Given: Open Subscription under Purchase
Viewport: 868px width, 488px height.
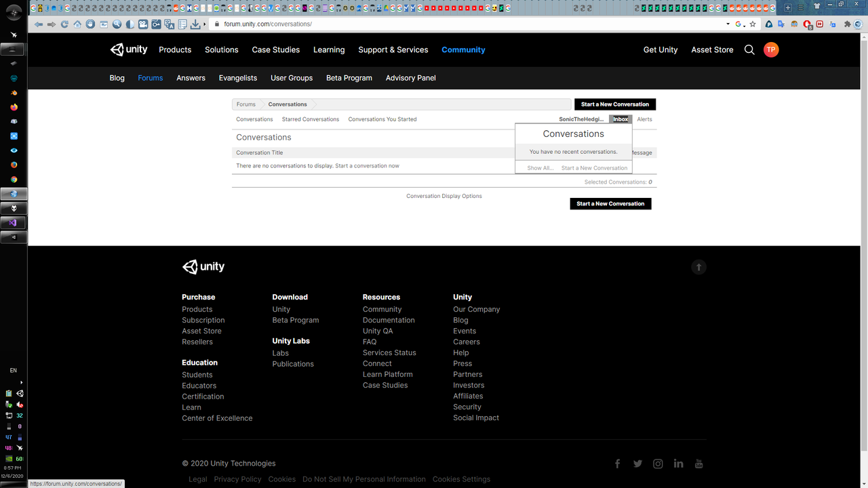Looking at the screenshot, I should point(203,320).
